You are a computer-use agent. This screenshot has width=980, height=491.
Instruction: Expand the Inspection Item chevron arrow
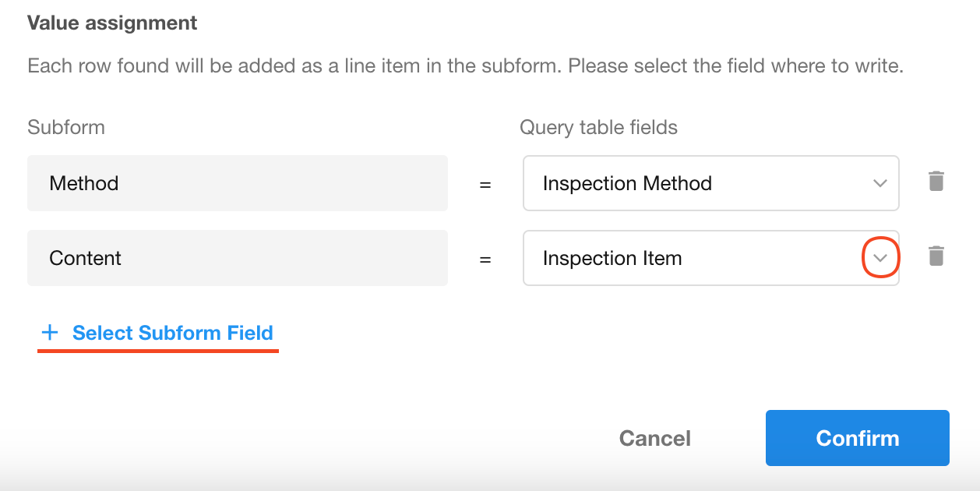pyautogui.click(x=880, y=258)
